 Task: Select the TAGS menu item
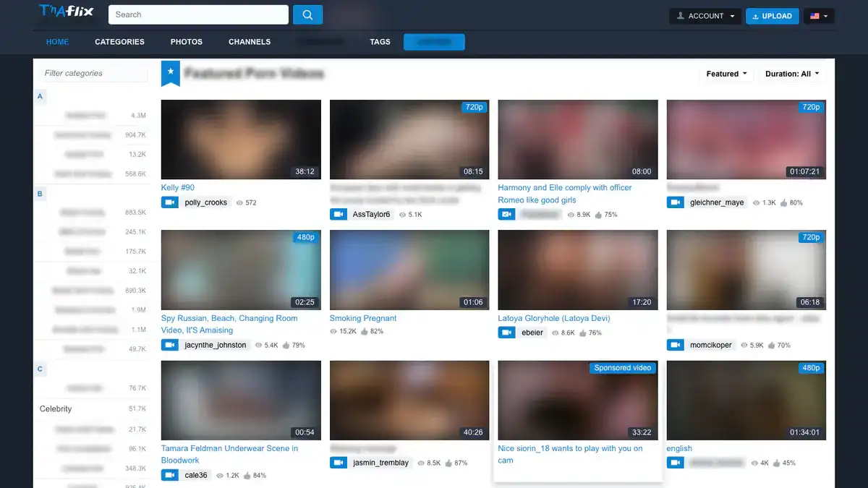coord(380,42)
